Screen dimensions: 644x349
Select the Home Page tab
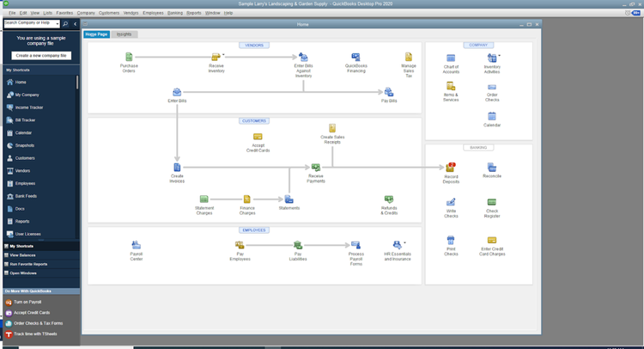96,34
